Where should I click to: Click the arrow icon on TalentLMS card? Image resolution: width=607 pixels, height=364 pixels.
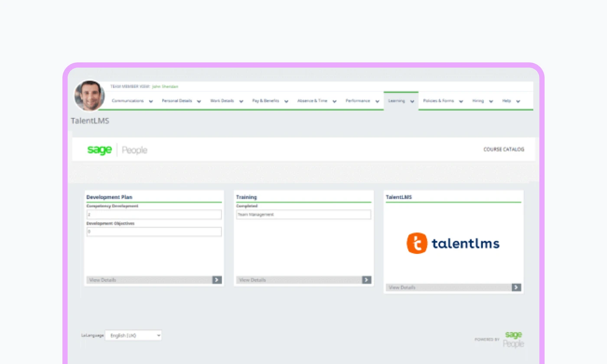(x=516, y=287)
